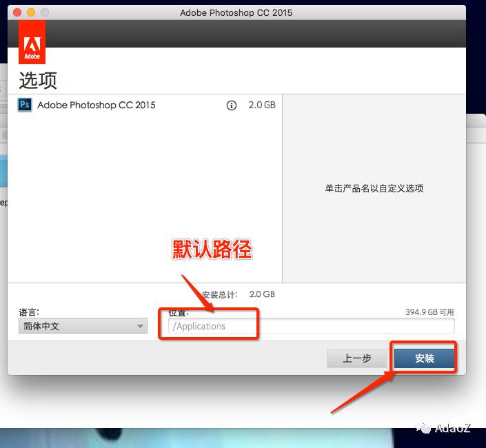Open the 简体中文 language dropdown
This screenshot has width=486, height=448.
tap(83, 326)
